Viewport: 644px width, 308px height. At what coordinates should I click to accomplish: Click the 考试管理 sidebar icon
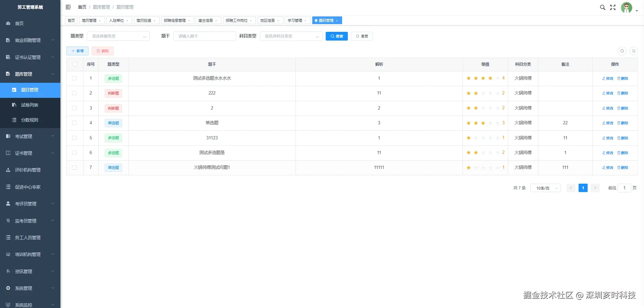pos(8,136)
